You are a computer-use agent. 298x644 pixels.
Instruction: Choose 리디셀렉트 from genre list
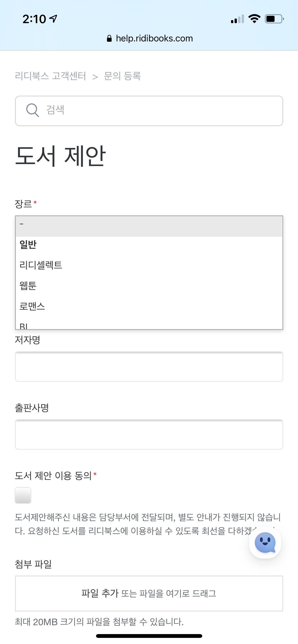[41, 265]
